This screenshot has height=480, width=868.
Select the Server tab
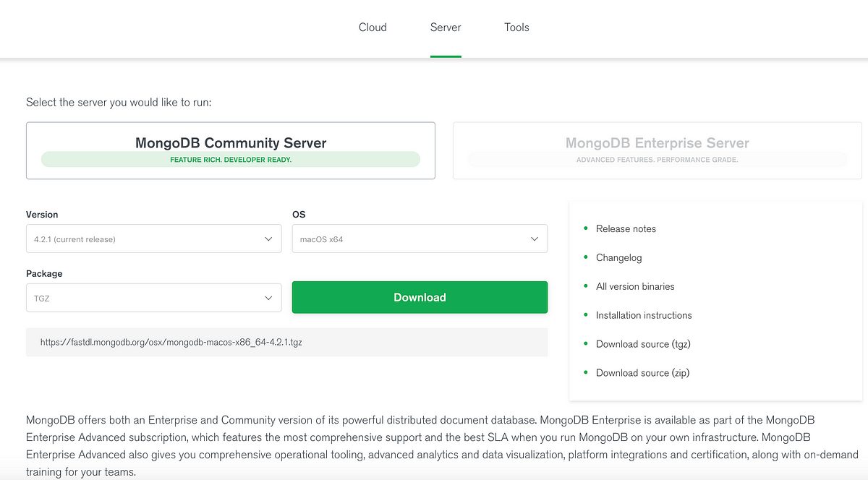pos(446,27)
